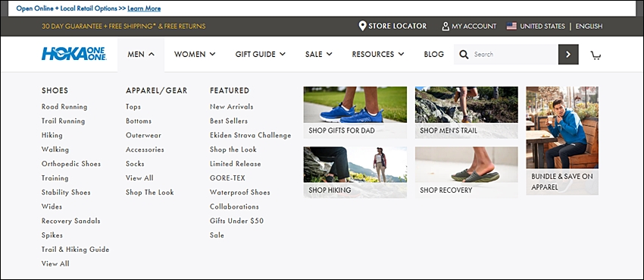The width and height of the screenshot is (644, 280).
Task: Click the store locator pin icon
Action: coord(362,27)
